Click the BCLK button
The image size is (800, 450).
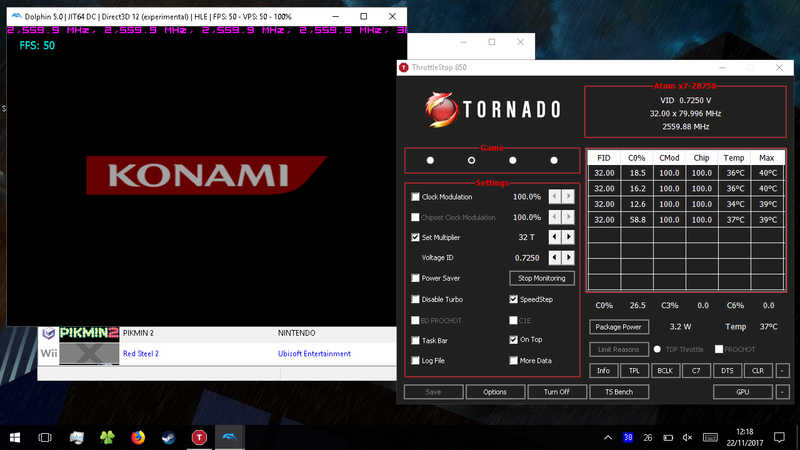tap(665, 371)
